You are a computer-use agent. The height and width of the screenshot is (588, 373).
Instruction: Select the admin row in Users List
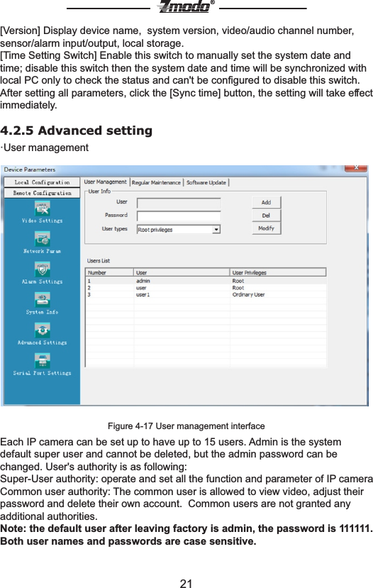(x=206, y=281)
